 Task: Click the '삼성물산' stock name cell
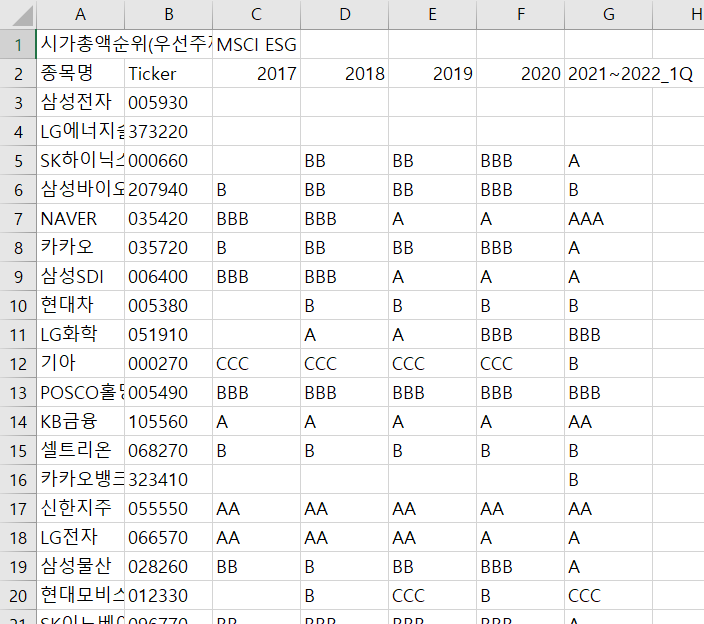tap(80, 567)
